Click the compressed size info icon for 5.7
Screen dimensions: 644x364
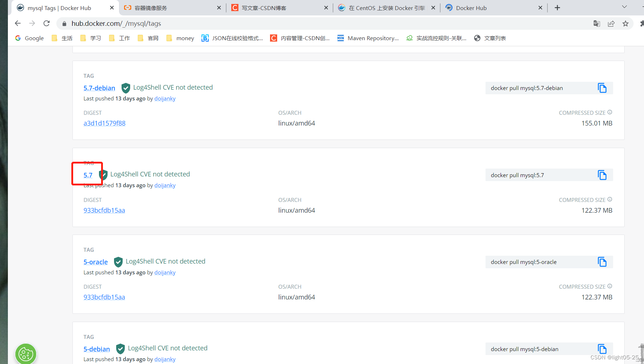610,199
